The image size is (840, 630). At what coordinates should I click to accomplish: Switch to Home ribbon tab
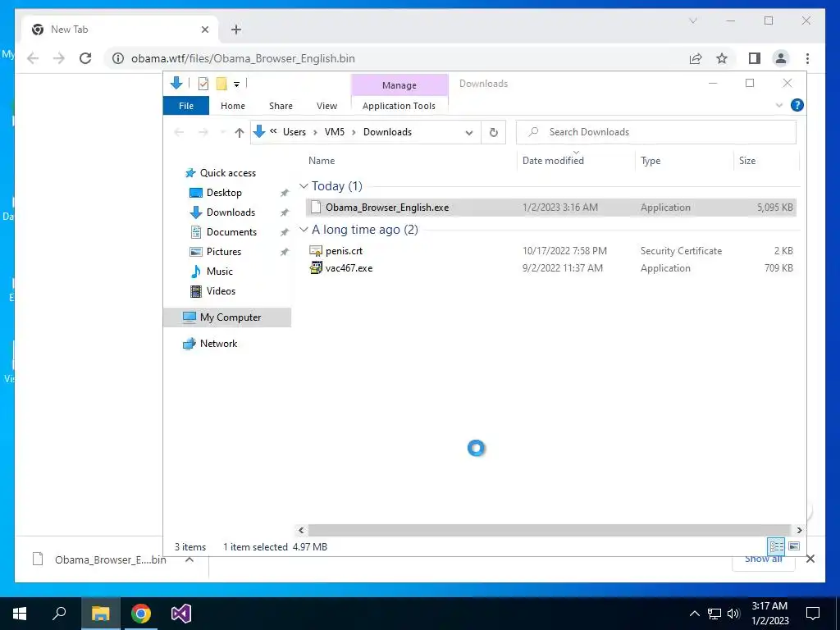(x=232, y=106)
